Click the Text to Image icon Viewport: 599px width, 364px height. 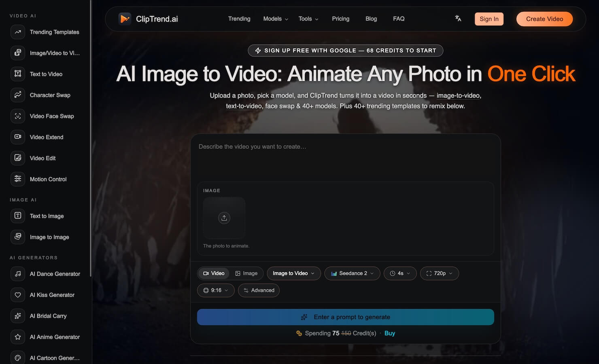(18, 216)
